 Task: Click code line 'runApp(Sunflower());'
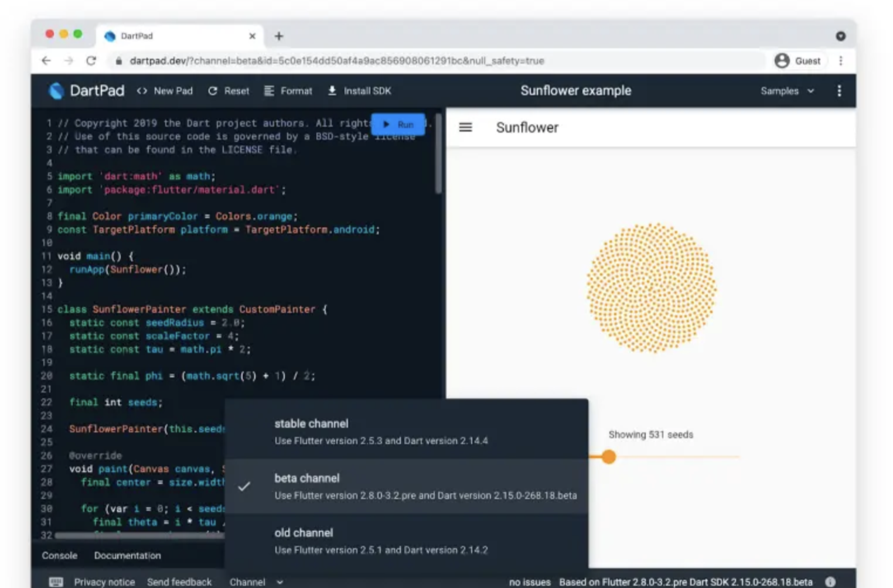[128, 269]
